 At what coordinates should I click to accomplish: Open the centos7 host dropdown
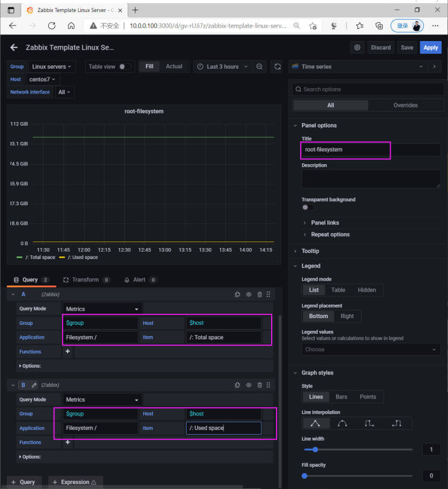(42, 79)
